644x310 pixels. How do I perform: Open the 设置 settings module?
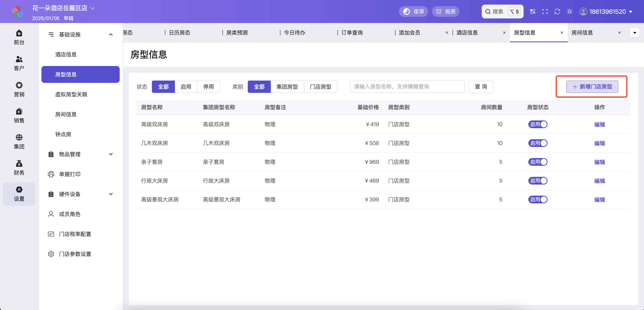(x=19, y=194)
